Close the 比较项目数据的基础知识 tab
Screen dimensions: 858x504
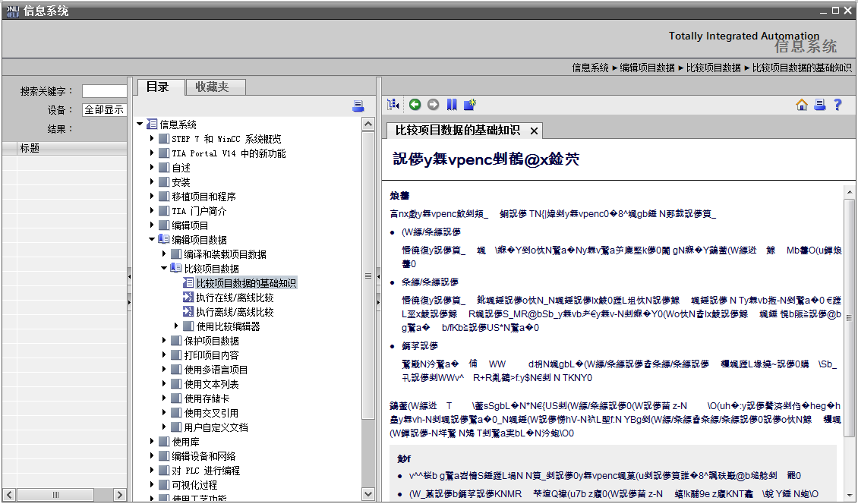[x=534, y=131]
